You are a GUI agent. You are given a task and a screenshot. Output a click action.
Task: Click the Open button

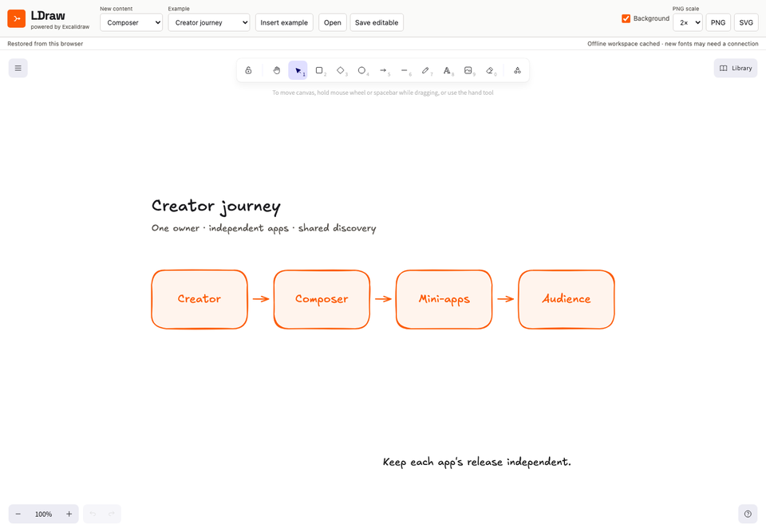[333, 22]
